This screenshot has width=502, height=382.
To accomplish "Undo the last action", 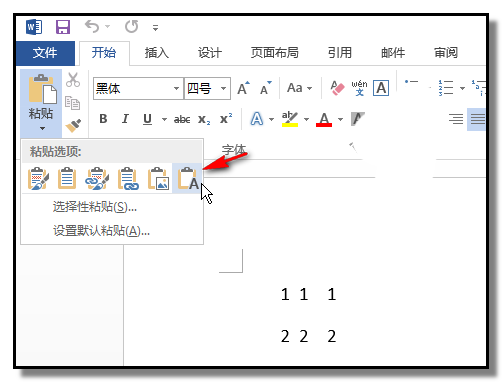I will (x=92, y=26).
